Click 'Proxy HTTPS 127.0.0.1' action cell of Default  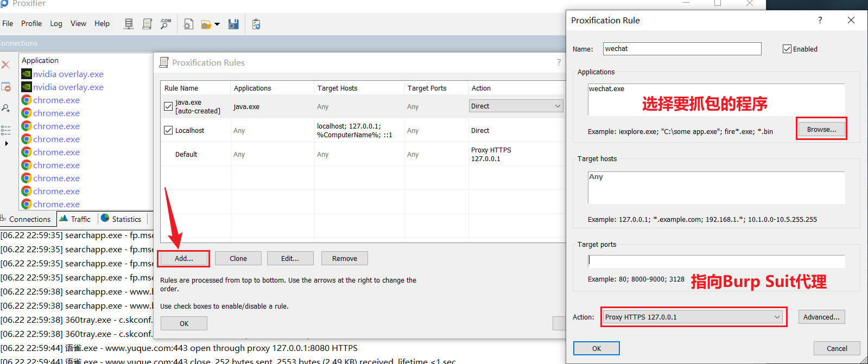tap(491, 154)
